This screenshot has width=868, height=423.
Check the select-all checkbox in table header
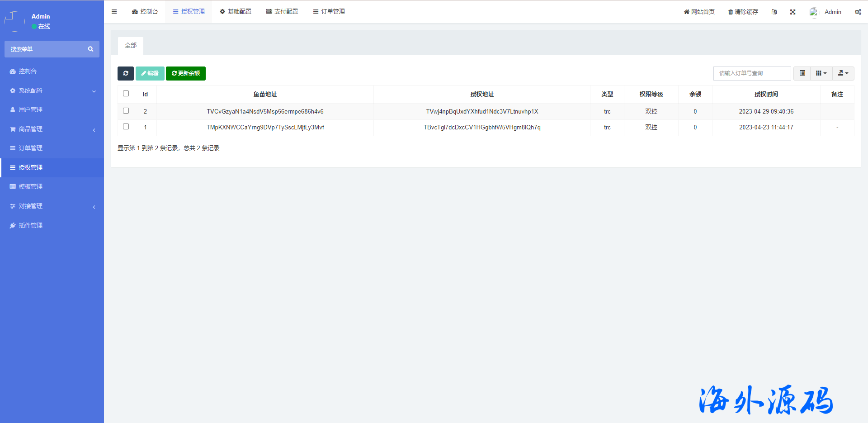click(x=126, y=94)
